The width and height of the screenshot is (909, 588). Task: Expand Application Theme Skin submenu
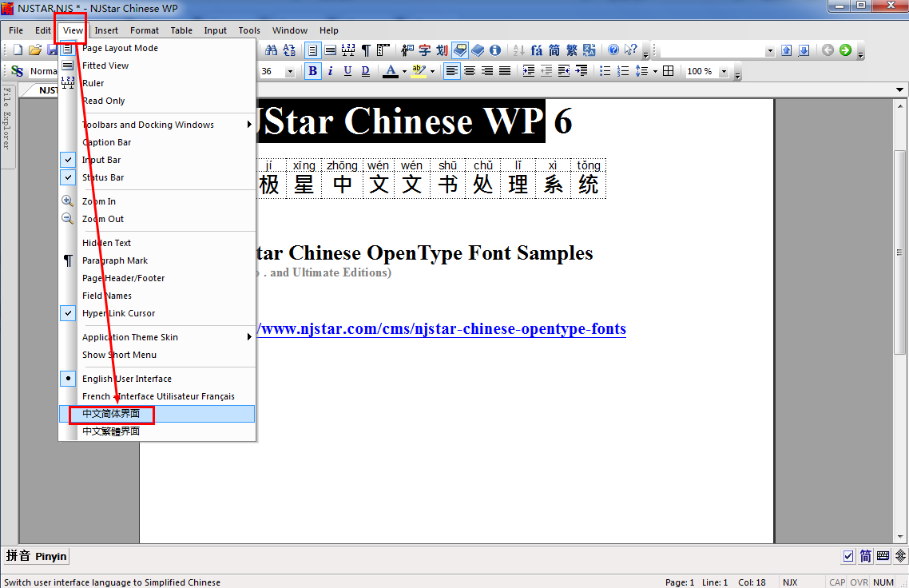coord(157,337)
